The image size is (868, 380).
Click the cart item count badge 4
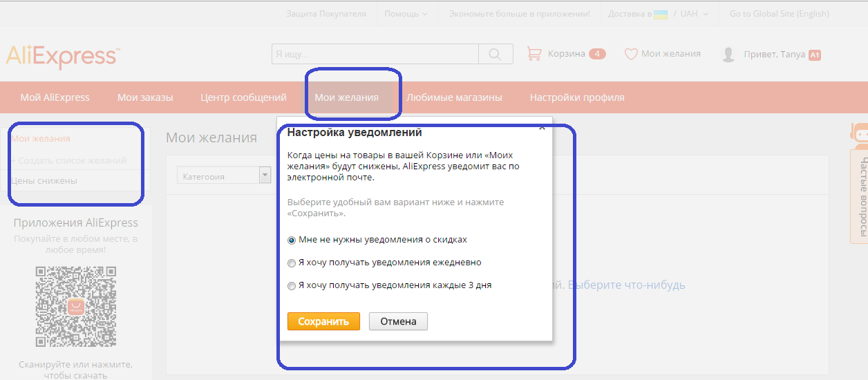coord(597,54)
